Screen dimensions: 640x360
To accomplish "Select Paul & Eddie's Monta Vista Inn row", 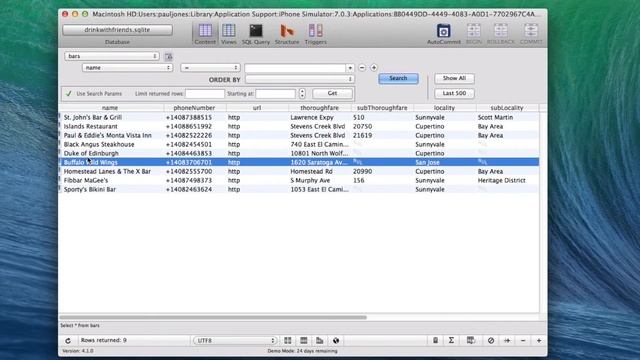I will pyautogui.click(x=299, y=136).
